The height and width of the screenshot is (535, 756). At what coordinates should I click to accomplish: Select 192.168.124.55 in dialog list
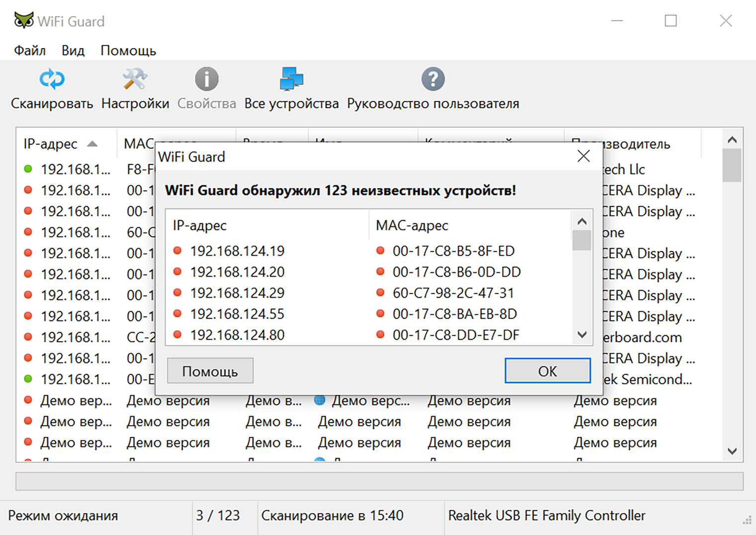tap(237, 314)
